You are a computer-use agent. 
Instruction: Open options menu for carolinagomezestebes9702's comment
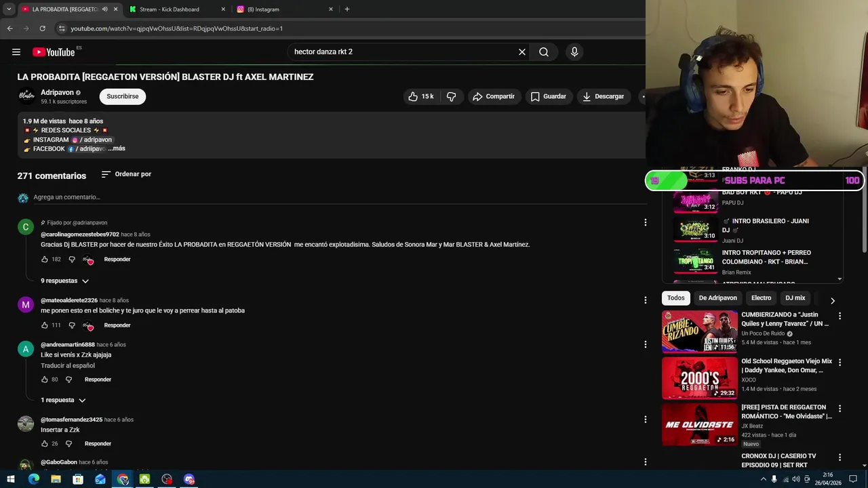(645, 222)
